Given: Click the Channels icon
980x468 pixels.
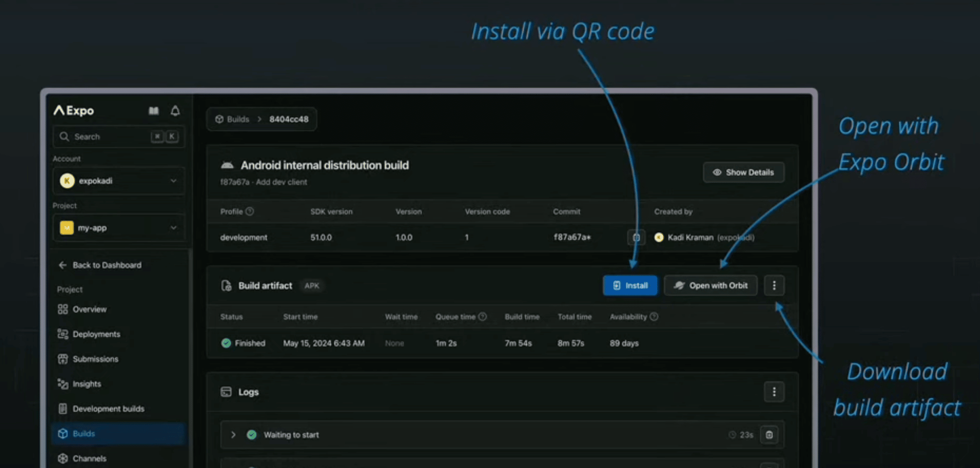Looking at the screenshot, I should pos(63,458).
